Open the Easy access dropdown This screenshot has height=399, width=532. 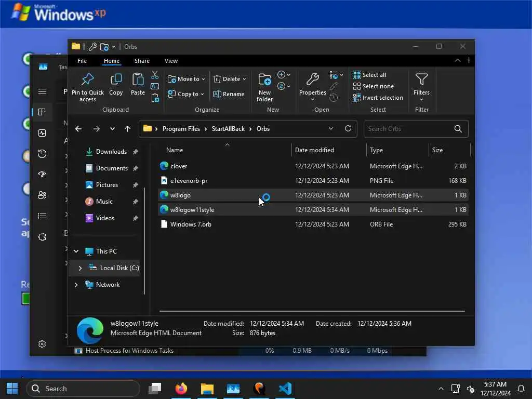(x=284, y=86)
